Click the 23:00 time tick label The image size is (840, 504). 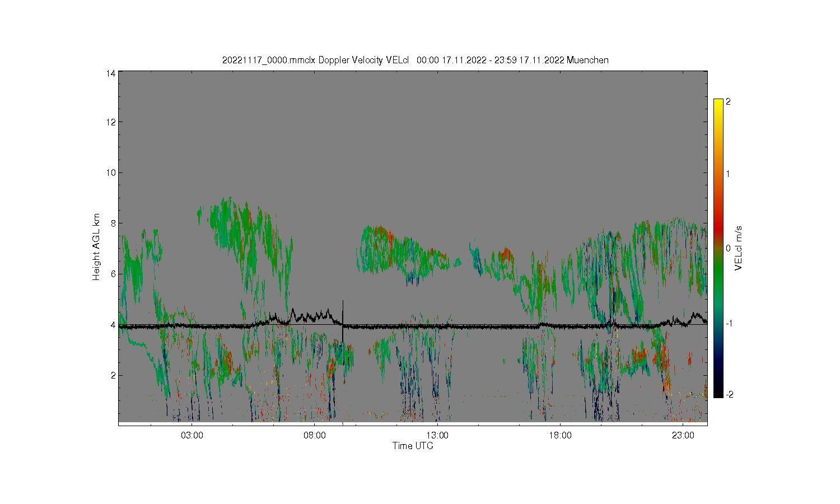point(683,435)
